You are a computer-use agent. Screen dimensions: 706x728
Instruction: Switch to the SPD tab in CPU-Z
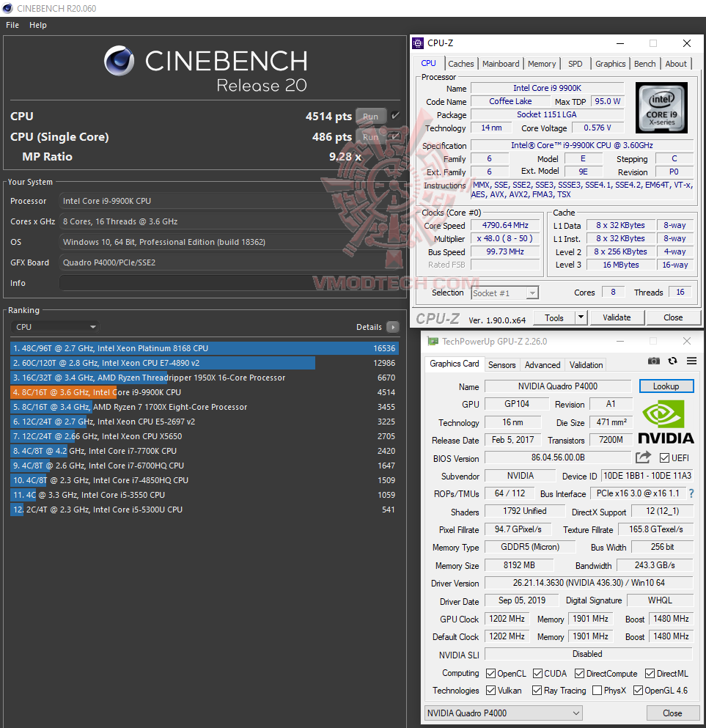575,64
